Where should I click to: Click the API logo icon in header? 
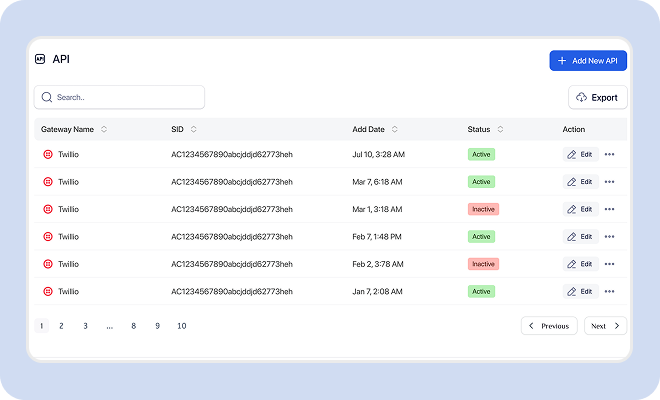click(x=40, y=59)
